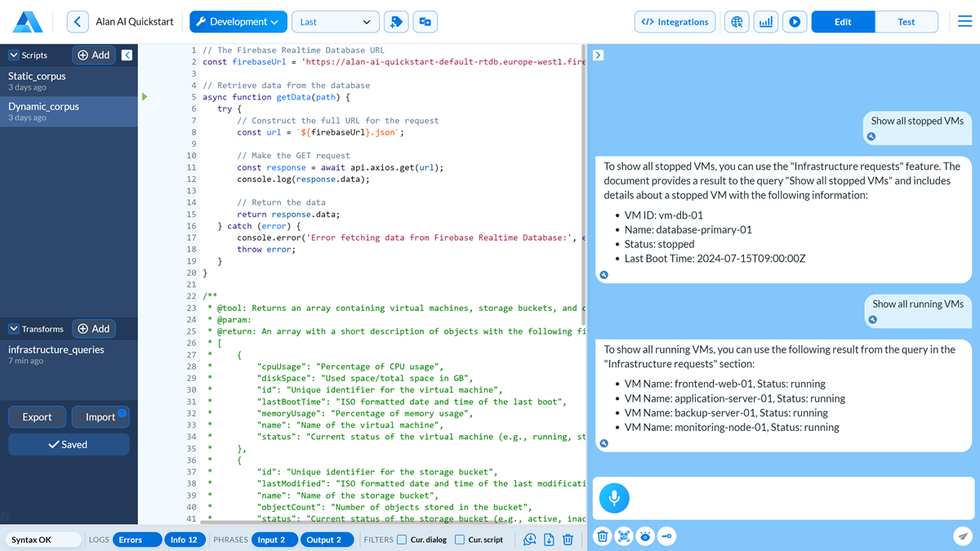This screenshot has width=980, height=551.
Task: Open the analytics bar chart icon
Action: pos(765,22)
